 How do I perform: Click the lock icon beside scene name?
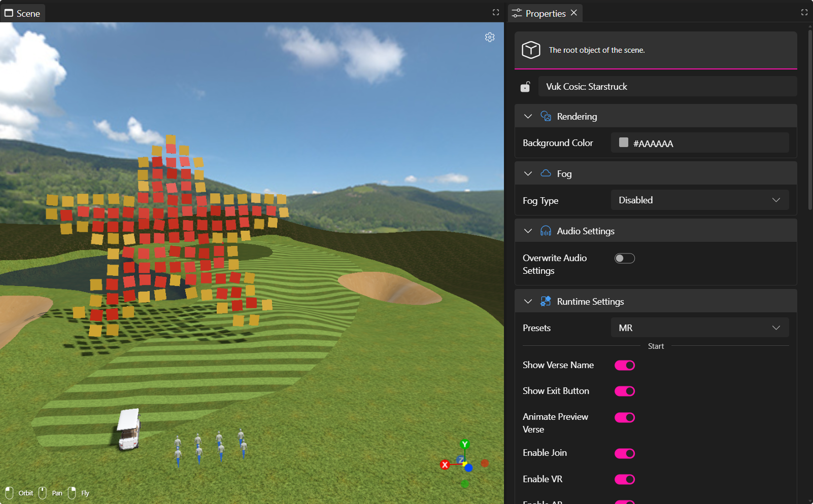point(525,87)
